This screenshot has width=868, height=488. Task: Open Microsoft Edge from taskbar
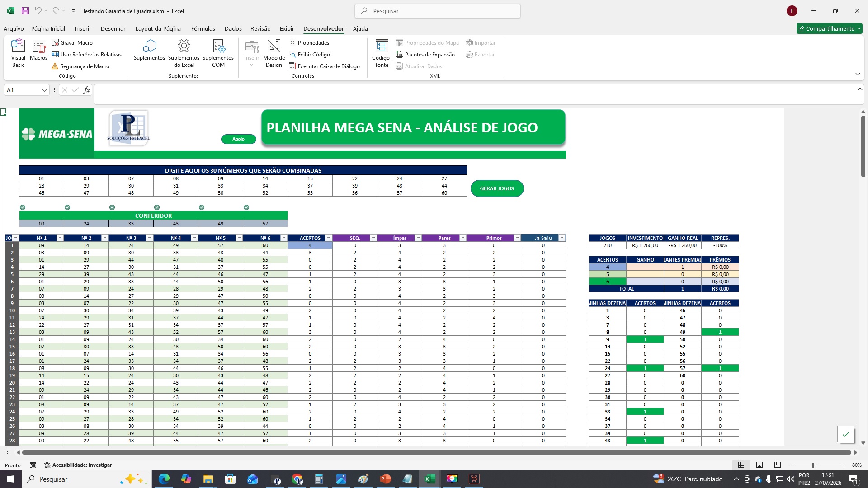pos(164,479)
